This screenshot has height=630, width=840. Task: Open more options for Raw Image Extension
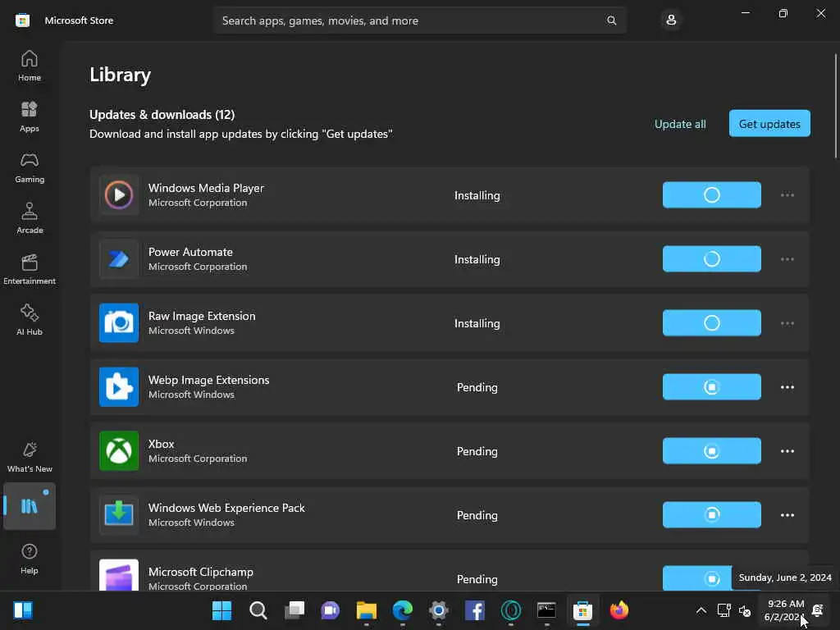(787, 323)
